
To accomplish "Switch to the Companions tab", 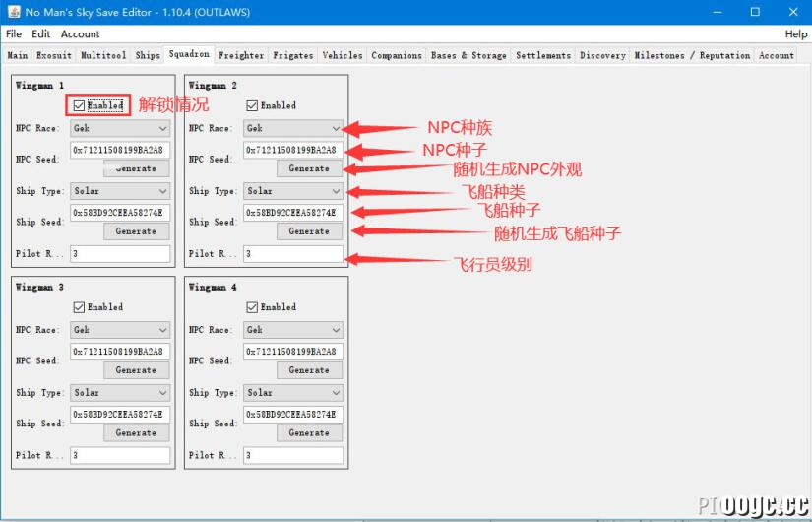I will (397, 55).
